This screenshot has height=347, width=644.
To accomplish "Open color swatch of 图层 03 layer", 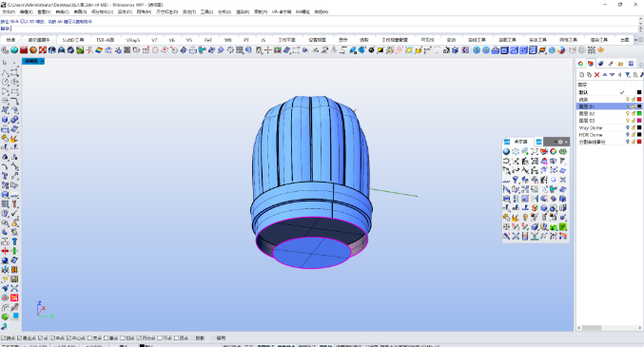I will pyautogui.click(x=639, y=121).
